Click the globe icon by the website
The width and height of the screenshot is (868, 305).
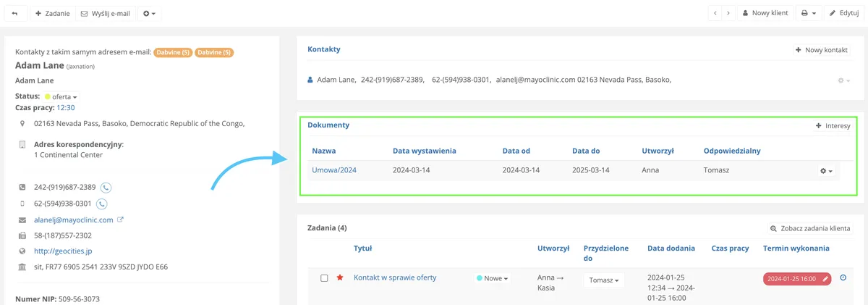tap(22, 251)
